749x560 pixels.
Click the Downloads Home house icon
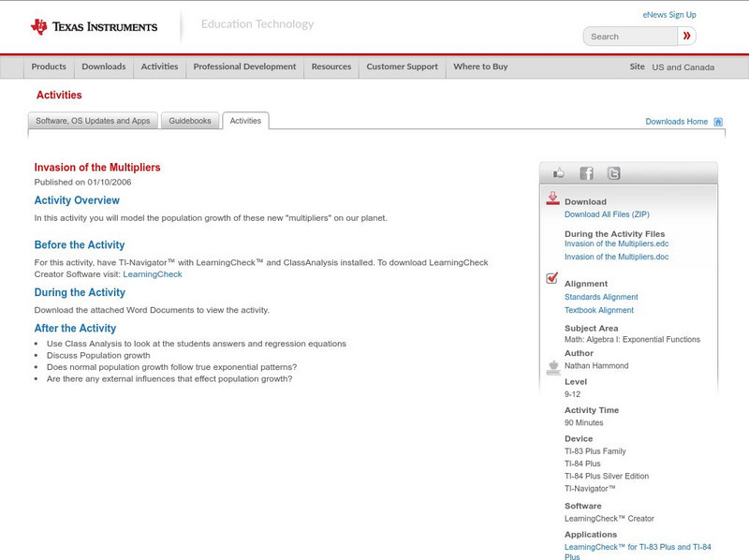click(718, 122)
